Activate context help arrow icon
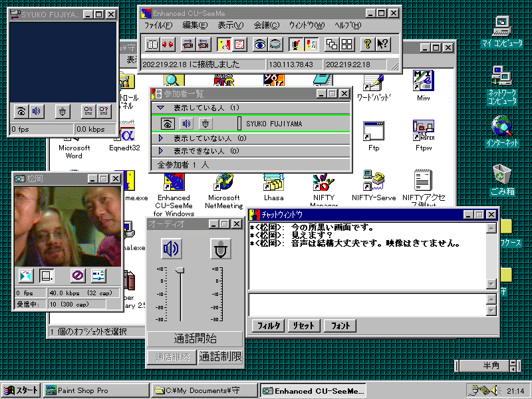 tap(383, 45)
